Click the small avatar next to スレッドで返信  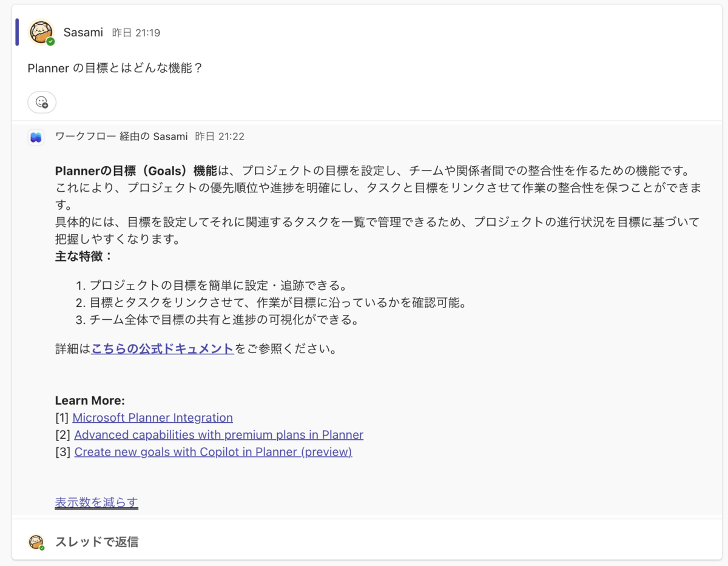coord(36,542)
